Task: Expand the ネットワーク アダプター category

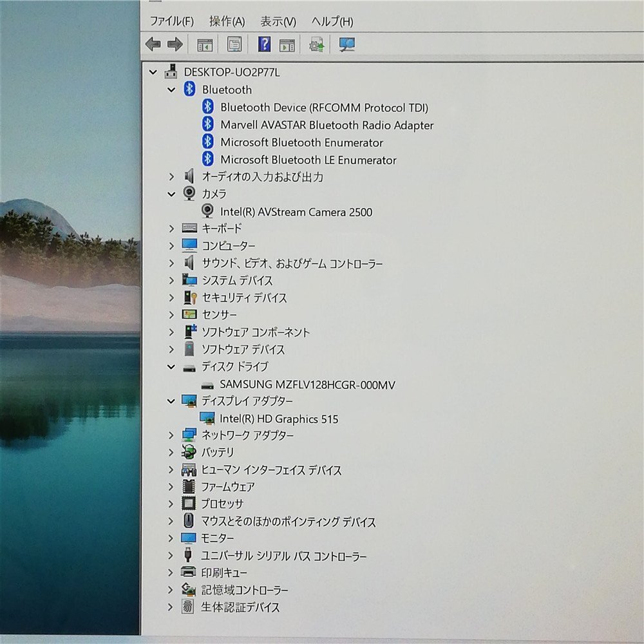Action: point(171,435)
